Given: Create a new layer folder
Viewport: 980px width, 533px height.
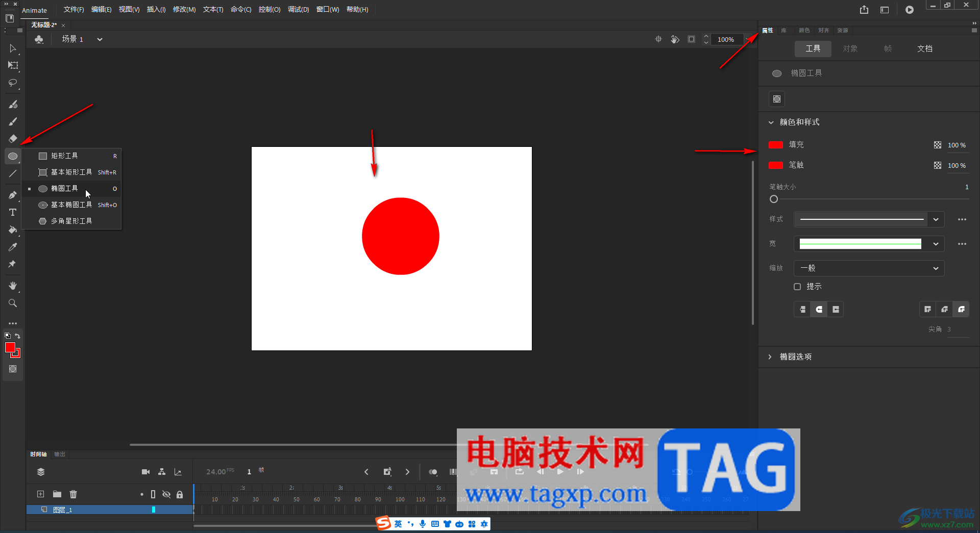Looking at the screenshot, I should coord(57,494).
